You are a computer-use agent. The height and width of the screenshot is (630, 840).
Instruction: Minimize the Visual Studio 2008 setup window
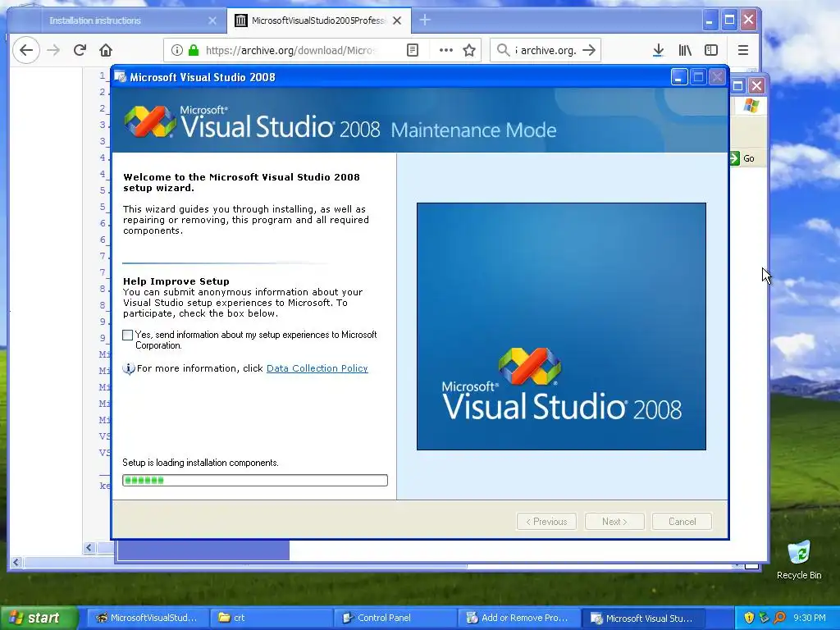click(678, 77)
